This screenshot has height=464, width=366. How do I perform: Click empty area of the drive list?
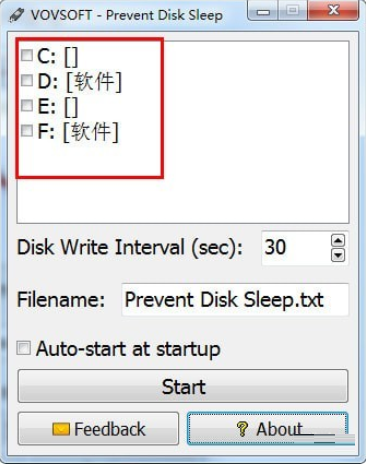[x=253, y=133]
